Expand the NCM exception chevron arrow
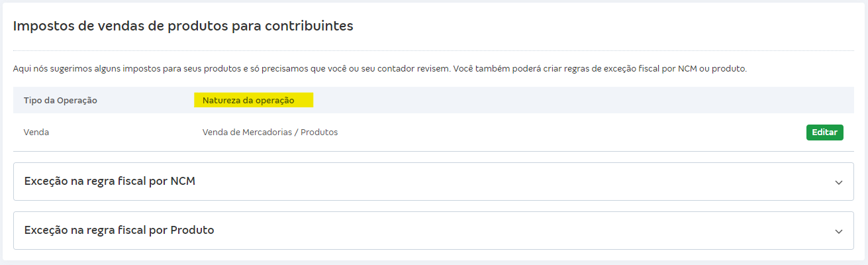Viewport: 868px width, 265px height. click(838, 182)
